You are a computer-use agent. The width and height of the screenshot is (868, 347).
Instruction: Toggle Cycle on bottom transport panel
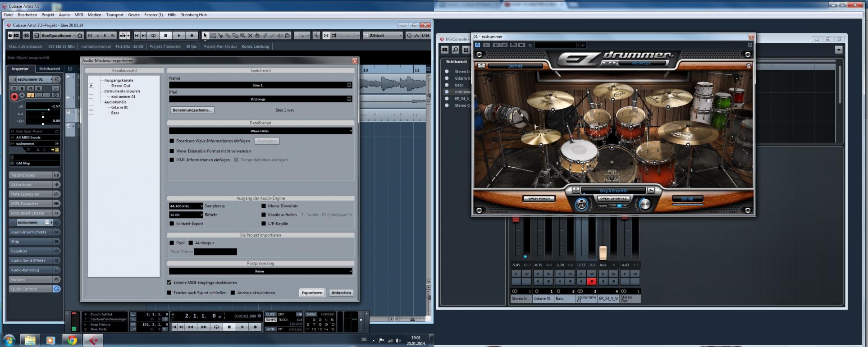217,327
